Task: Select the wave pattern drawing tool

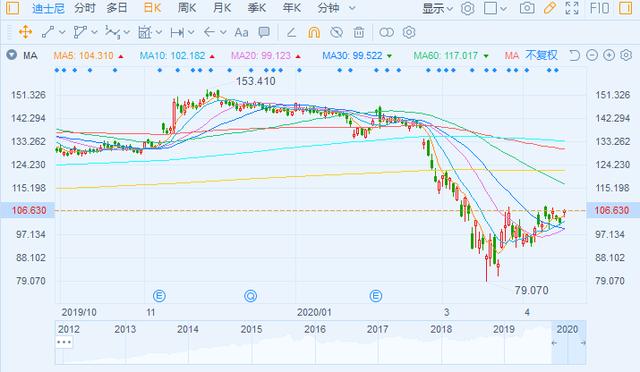Action: pos(112,32)
